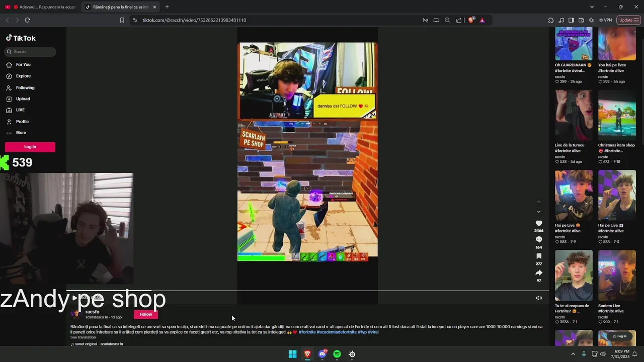Go forward in browser history
The height and width of the screenshot is (362, 644).
(17, 20)
